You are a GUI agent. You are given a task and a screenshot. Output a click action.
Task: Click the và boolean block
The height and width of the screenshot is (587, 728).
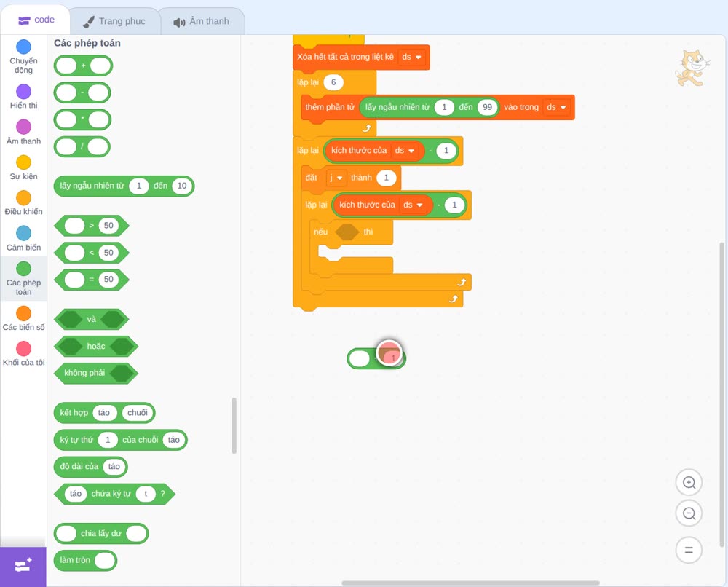point(92,320)
